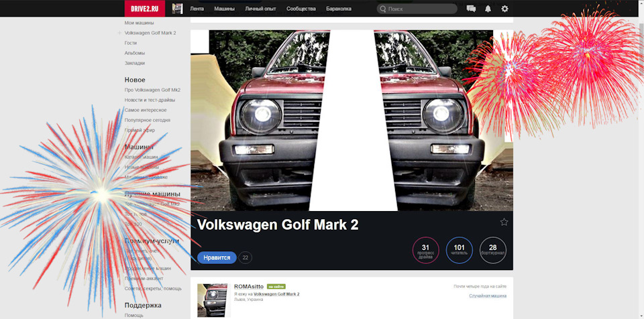Viewport: 644px width, 319px height.
Task: Open Премиум-аккаунт
Action: (x=144, y=278)
